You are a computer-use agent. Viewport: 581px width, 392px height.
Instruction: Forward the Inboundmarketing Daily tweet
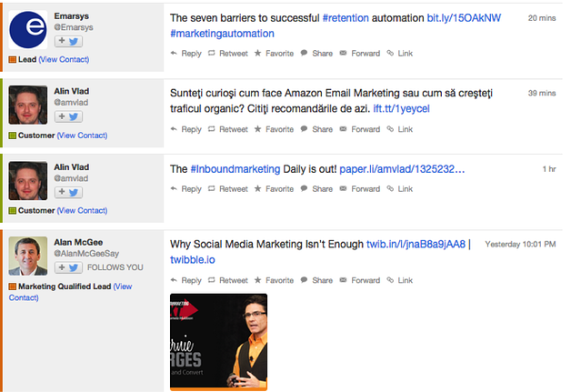point(360,189)
